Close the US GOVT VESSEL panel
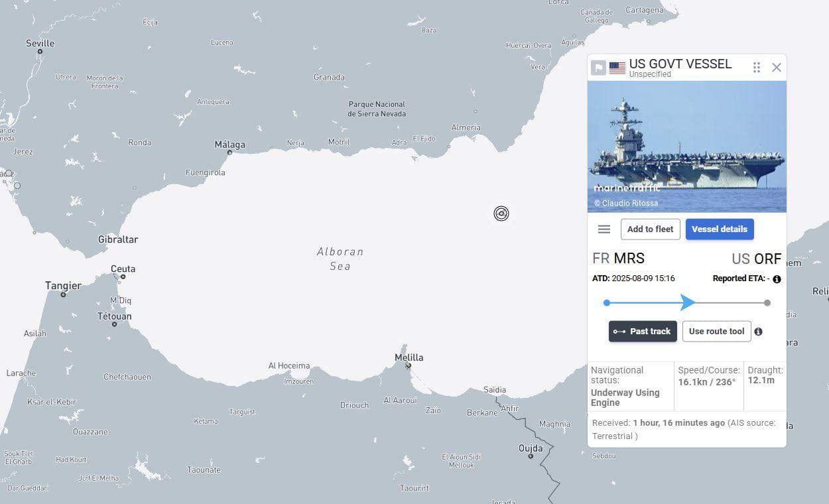The width and height of the screenshot is (829, 504). [776, 67]
